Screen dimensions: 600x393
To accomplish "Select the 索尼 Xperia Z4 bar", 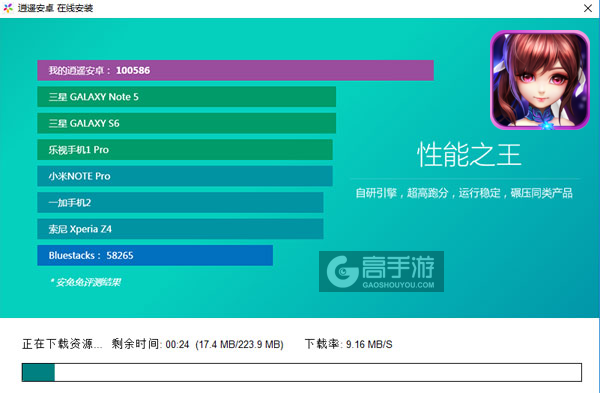I will [180, 229].
